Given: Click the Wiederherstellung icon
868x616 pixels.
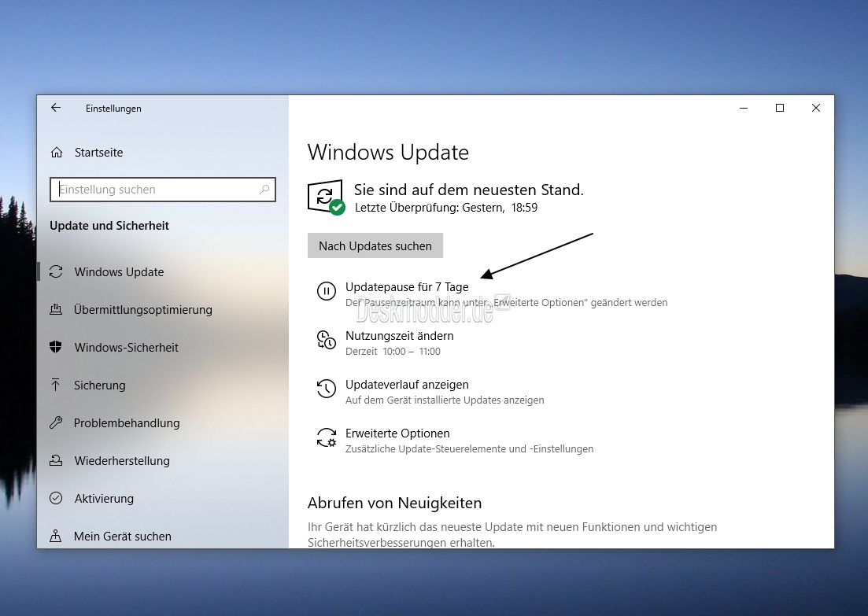Looking at the screenshot, I should point(56,460).
